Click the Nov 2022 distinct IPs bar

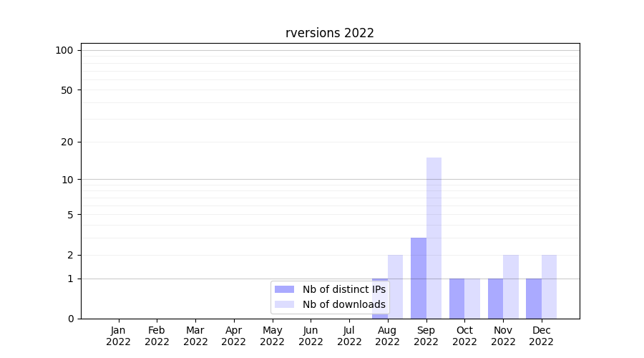point(495,299)
